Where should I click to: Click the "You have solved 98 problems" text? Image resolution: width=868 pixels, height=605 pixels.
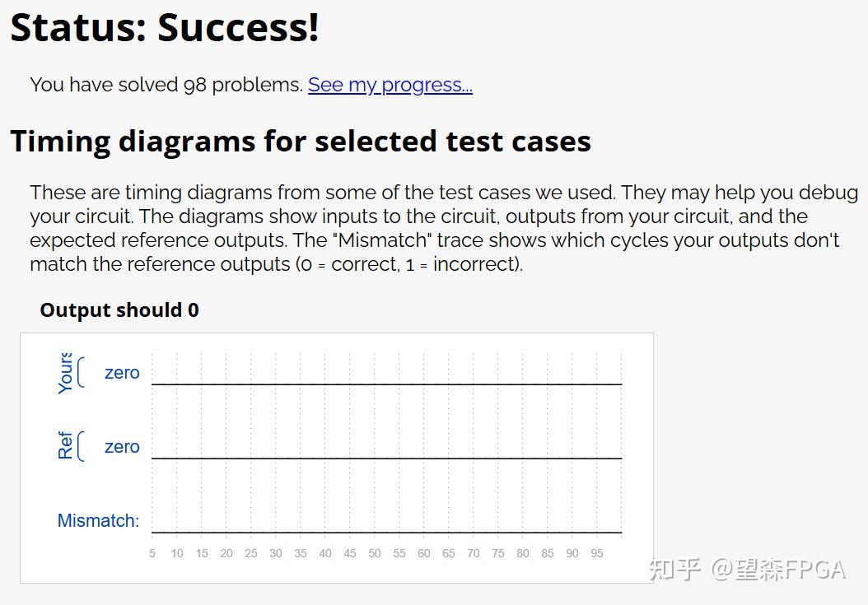(x=166, y=85)
